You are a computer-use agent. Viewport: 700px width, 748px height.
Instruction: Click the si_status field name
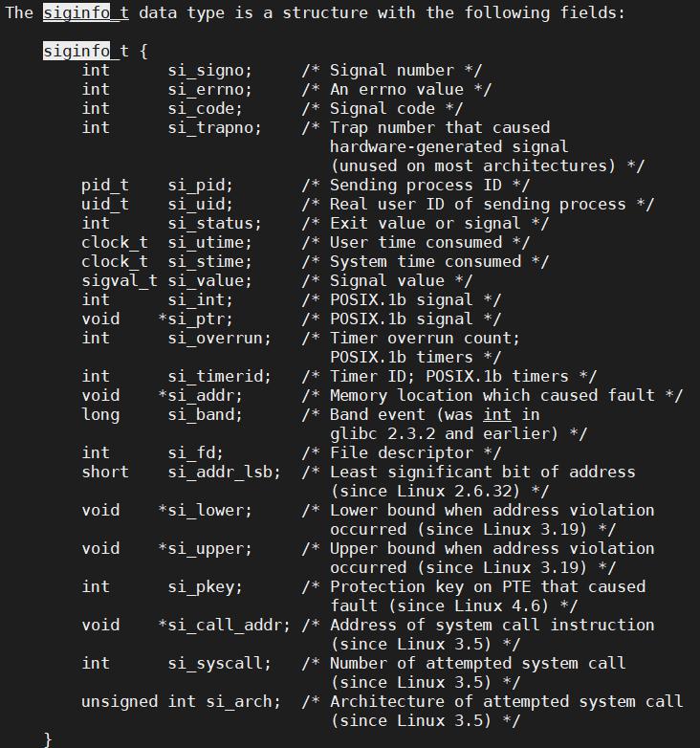(x=214, y=223)
